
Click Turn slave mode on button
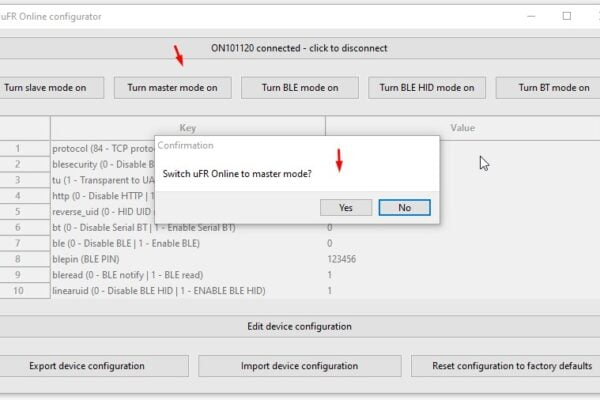pos(50,88)
